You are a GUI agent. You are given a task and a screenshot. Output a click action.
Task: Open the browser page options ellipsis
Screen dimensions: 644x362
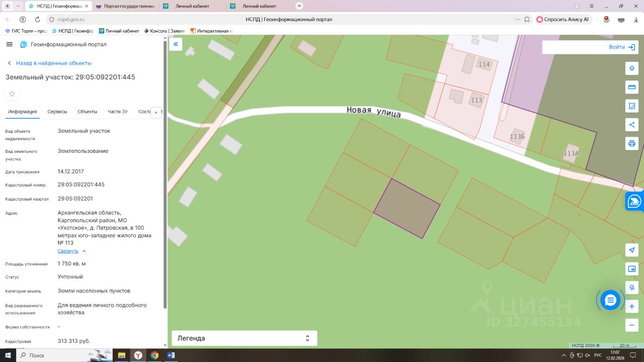[517, 19]
